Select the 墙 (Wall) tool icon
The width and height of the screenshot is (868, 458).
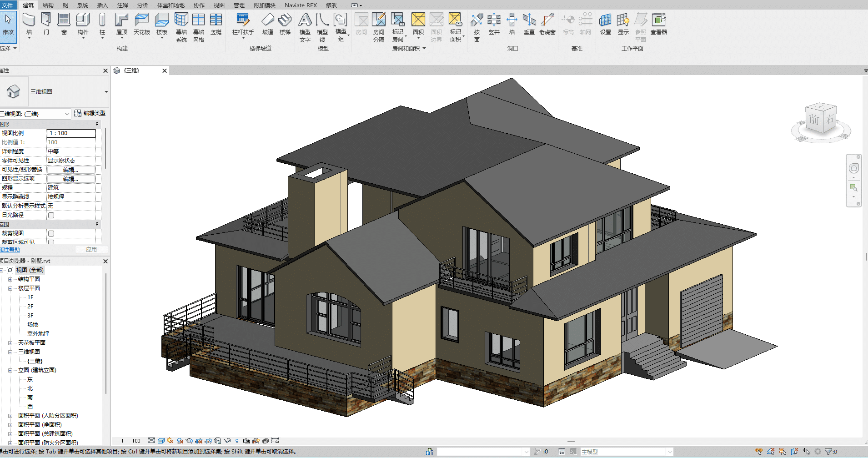pos(29,20)
